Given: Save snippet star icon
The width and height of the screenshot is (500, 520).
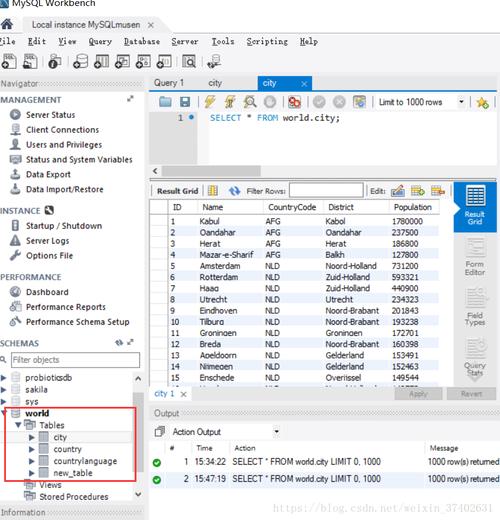Looking at the screenshot, I should pos(482,102).
